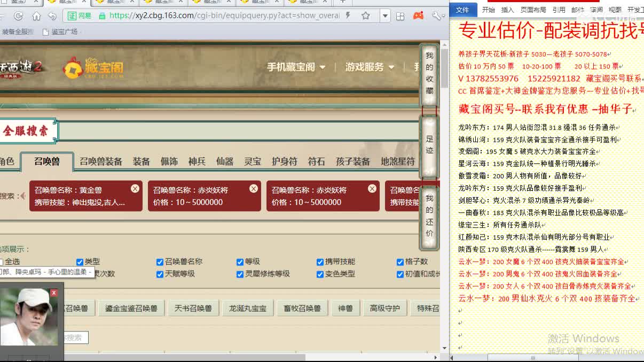
Task: Untick the 召唤兽名称 checkbox
Action: (x=160, y=262)
